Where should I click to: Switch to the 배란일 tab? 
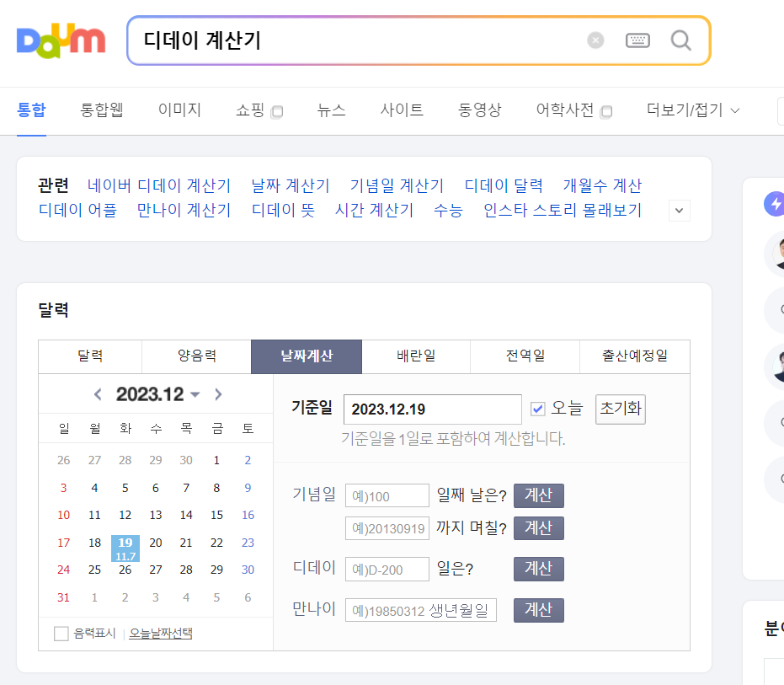tap(415, 356)
